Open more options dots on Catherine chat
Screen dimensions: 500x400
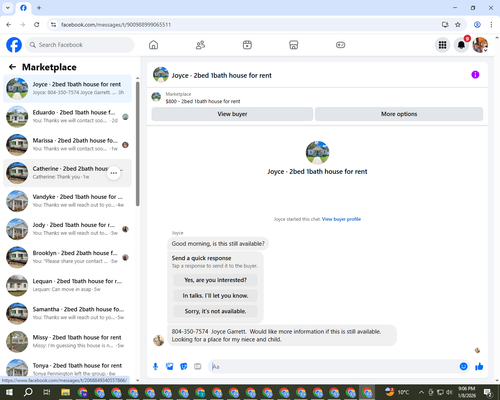click(114, 173)
